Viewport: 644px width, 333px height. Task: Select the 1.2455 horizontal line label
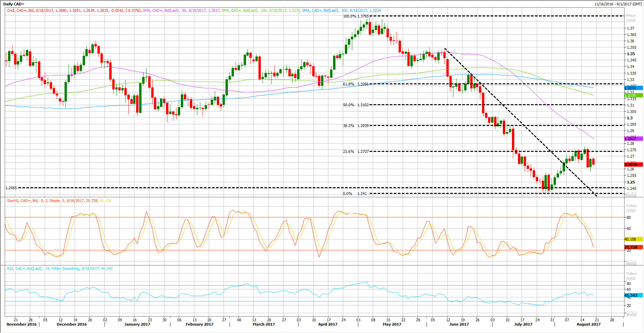[x=11, y=188]
